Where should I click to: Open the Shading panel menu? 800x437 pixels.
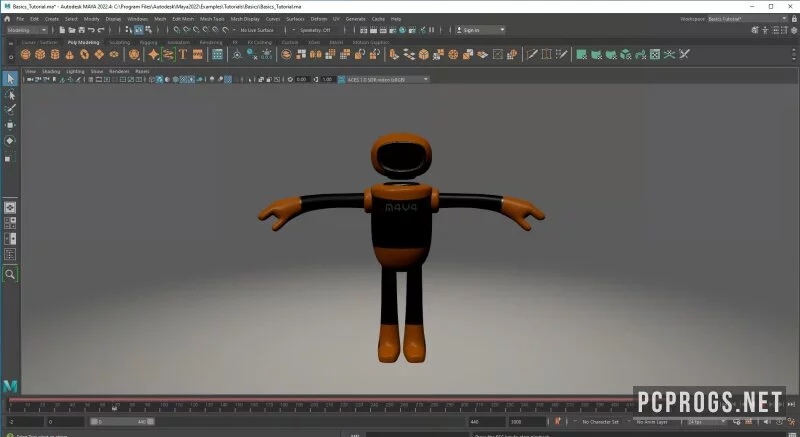click(51, 71)
